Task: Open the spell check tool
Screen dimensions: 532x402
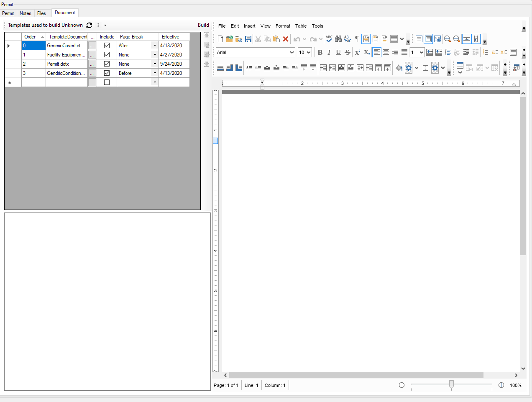Action: (x=329, y=38)
